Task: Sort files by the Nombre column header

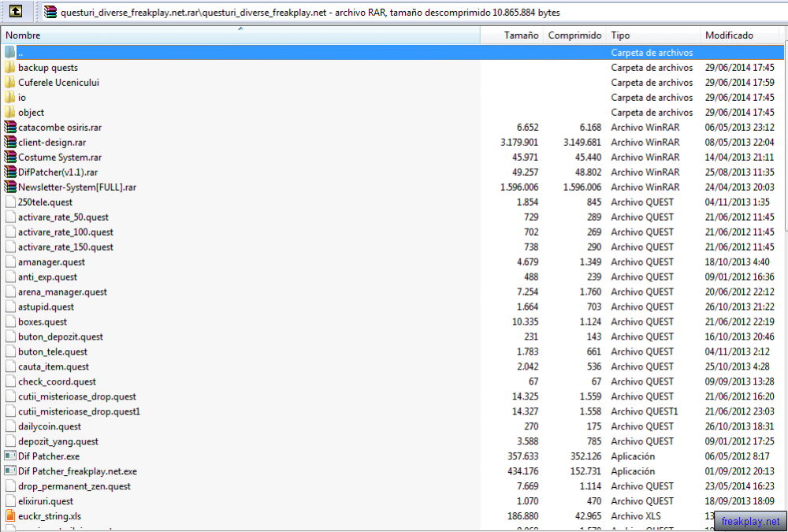Action: click(x=240, y=35)
